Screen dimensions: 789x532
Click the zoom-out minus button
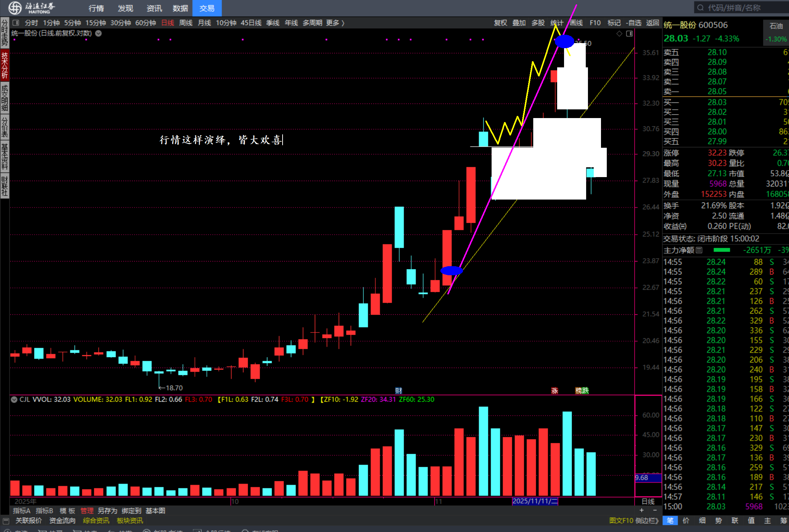[655, 510]
